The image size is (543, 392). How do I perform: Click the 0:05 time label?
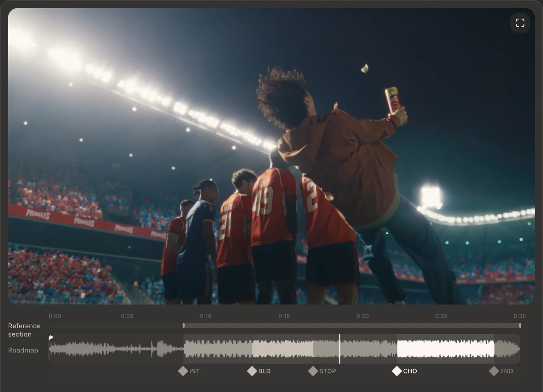[127, 316]
